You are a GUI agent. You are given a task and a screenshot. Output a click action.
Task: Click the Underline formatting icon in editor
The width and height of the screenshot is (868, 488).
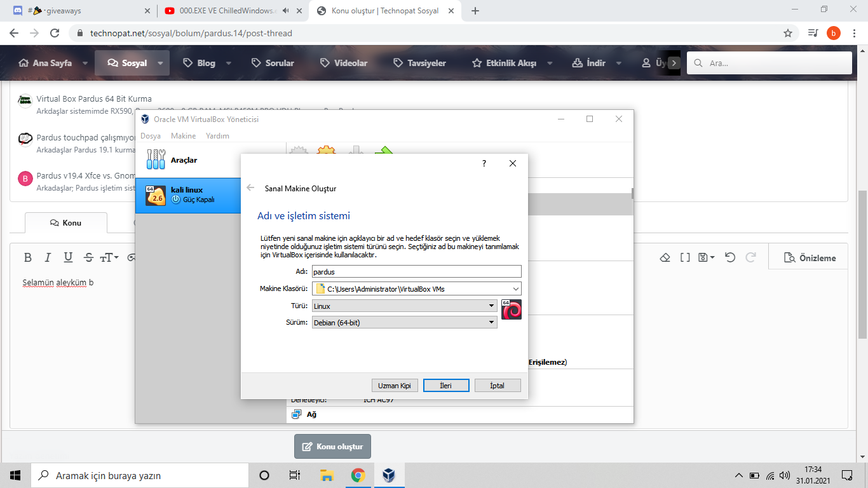coord(68,257)
